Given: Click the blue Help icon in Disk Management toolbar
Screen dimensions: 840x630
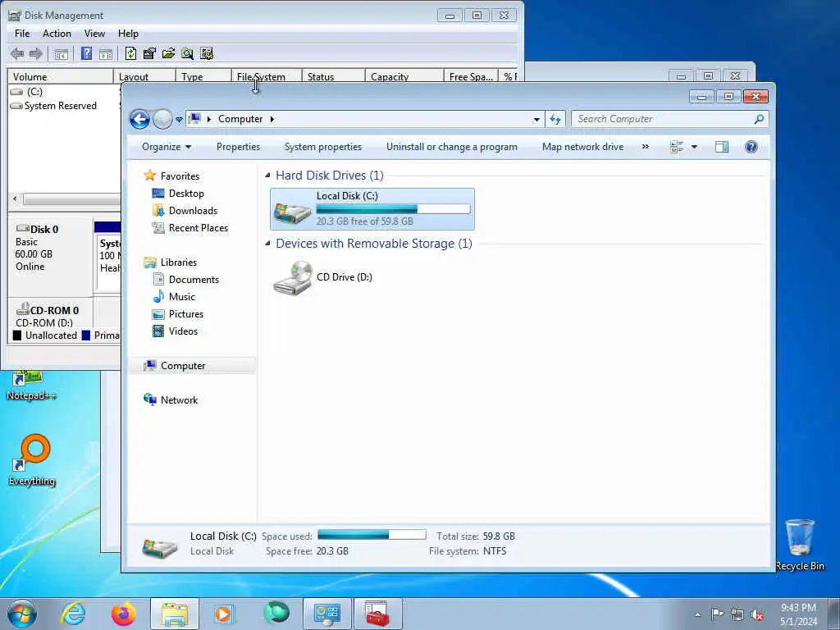Looking at the screenshot, I should coord(86,53).
